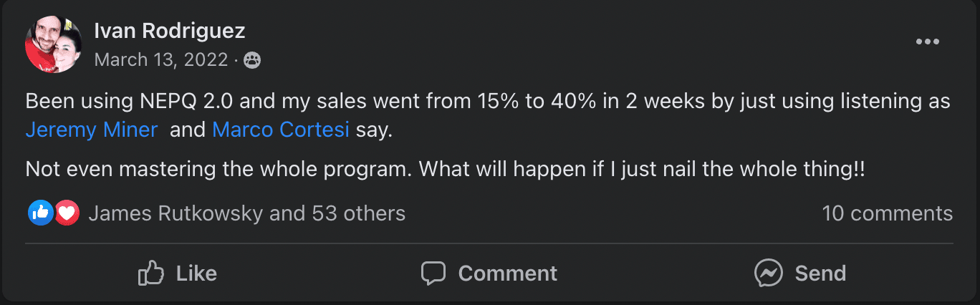This screenshot has width=980, height=305.
Task: Click the shared-with-group audience icon
Action: coord(252,60)
